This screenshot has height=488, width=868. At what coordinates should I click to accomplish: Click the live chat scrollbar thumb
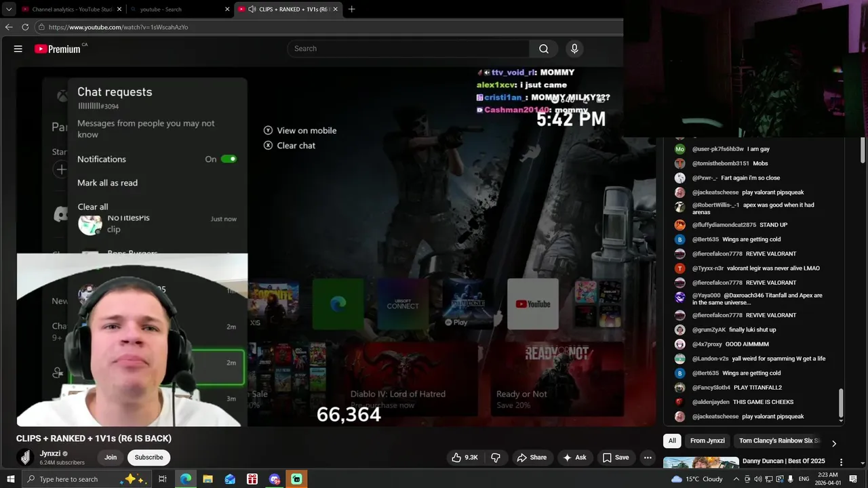click(841, 403)
